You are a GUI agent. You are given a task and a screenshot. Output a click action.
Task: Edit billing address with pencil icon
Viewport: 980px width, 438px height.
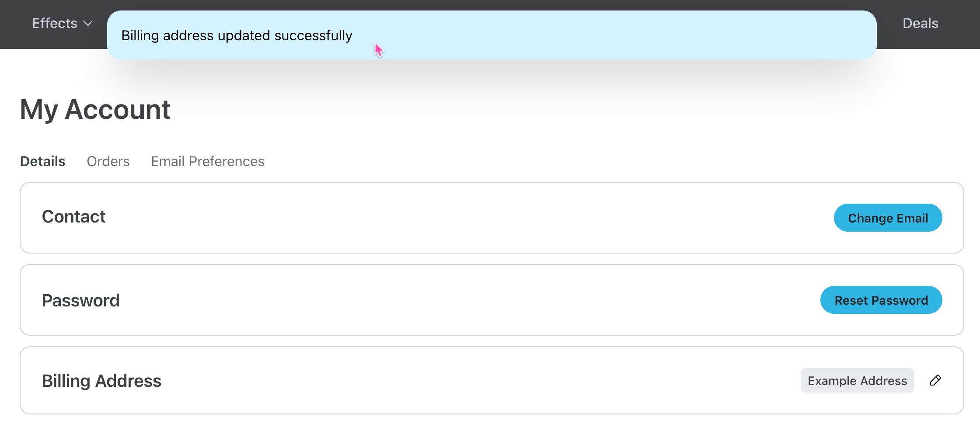(x=935, y=380)
